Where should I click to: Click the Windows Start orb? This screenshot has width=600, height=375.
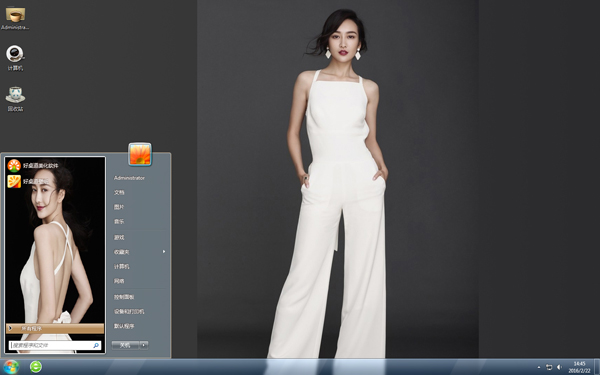point(11,367)
